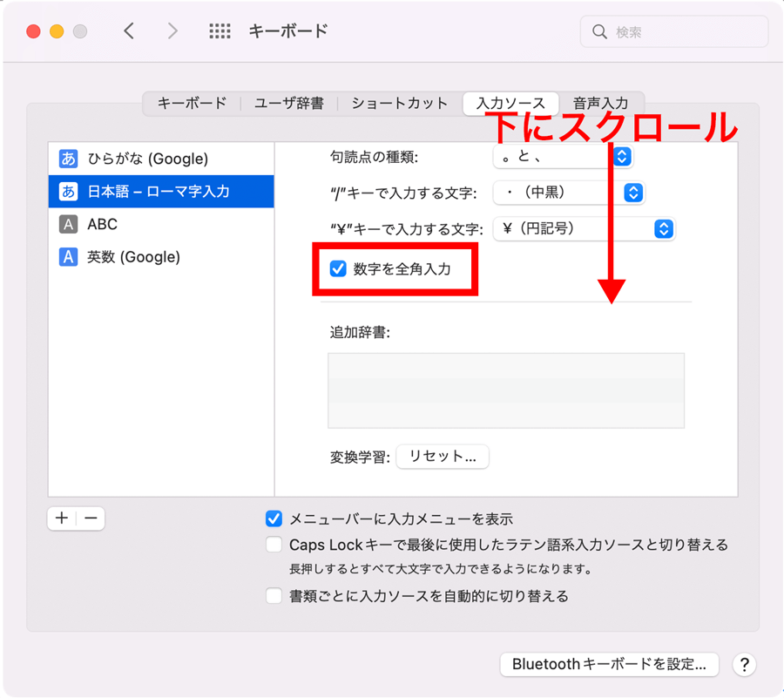Click Bluetoothキーボードを設定... button

(x=610, y=664)
